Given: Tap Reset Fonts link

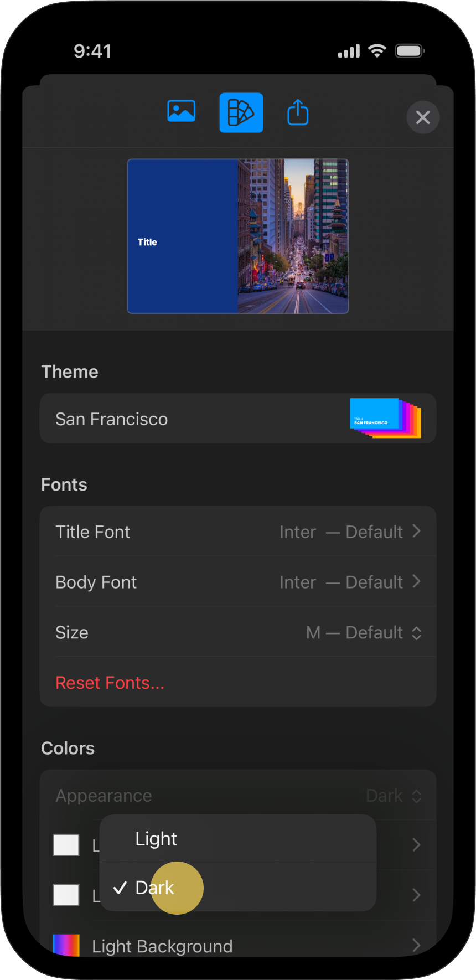Looking at the screenshot, I should [x=110, y=683].
